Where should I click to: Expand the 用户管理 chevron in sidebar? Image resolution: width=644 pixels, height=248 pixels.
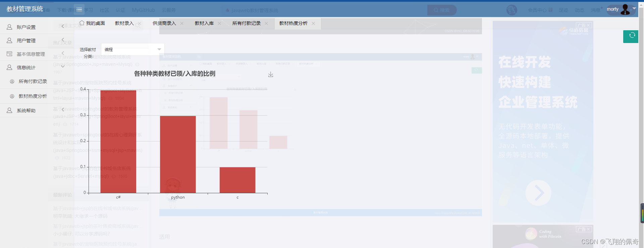coord(63,40)
